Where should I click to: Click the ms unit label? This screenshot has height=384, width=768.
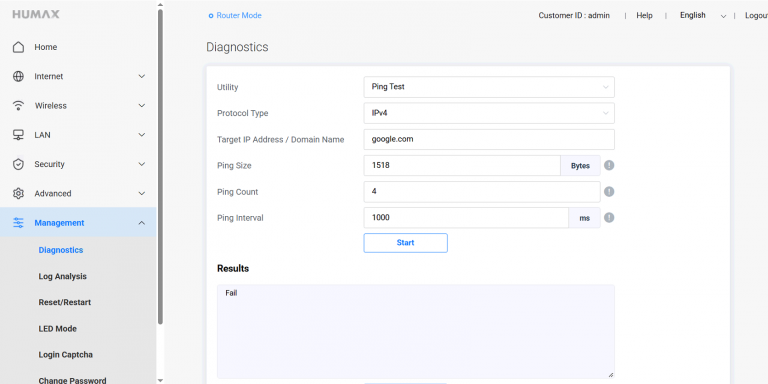584,217
